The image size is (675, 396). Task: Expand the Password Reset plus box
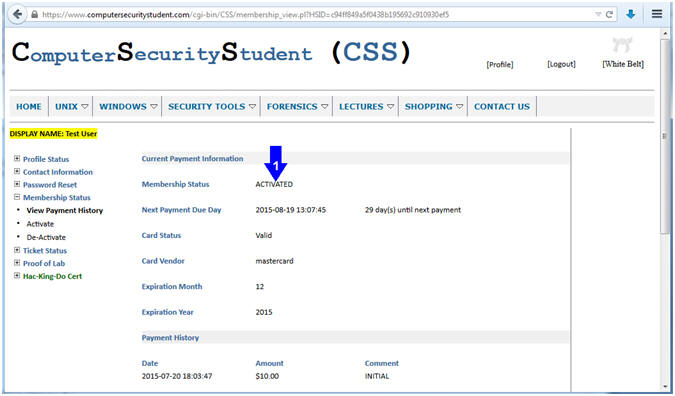pos(17,184)
